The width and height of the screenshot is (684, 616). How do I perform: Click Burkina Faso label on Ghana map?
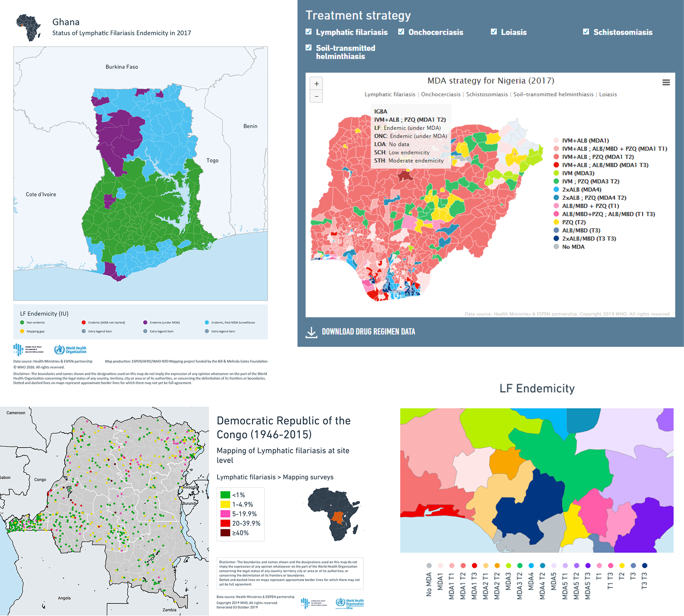pyautogui.click(x=122, y=67)
